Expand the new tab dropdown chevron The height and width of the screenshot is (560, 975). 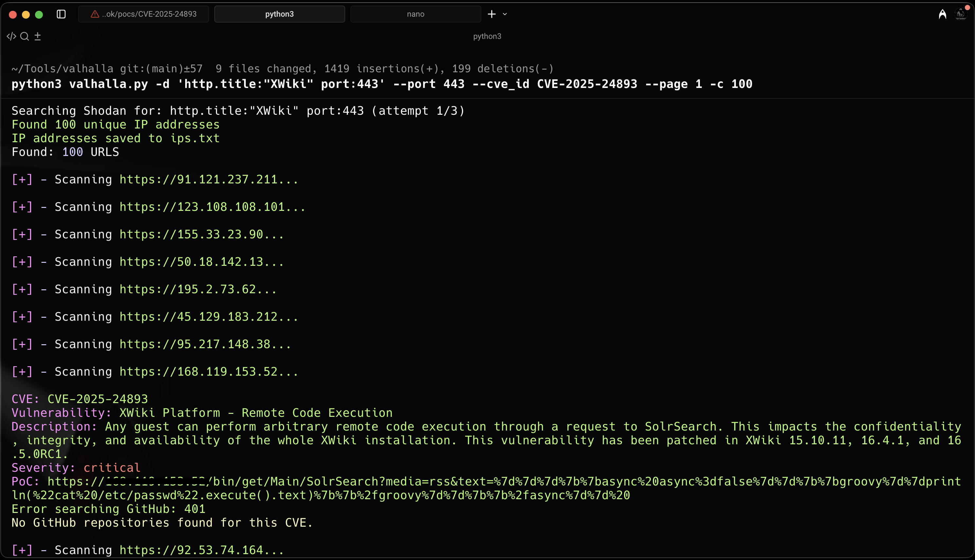(505, 14)
